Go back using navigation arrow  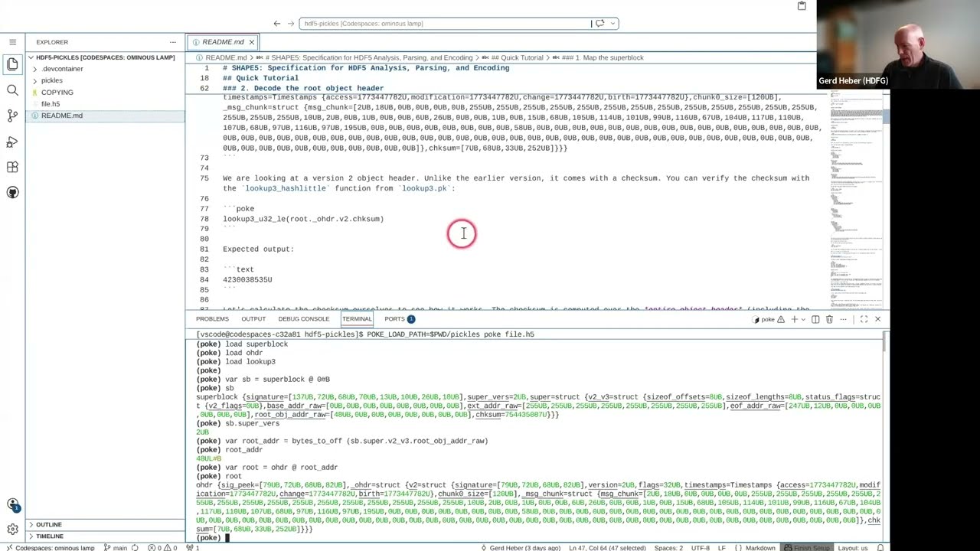coord(277,24)
